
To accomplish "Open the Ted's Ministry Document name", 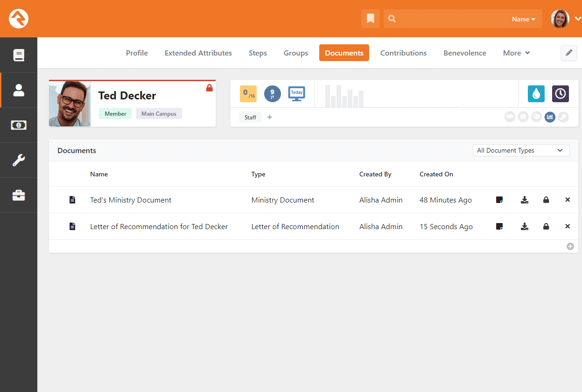I will [x=131, y=200].
